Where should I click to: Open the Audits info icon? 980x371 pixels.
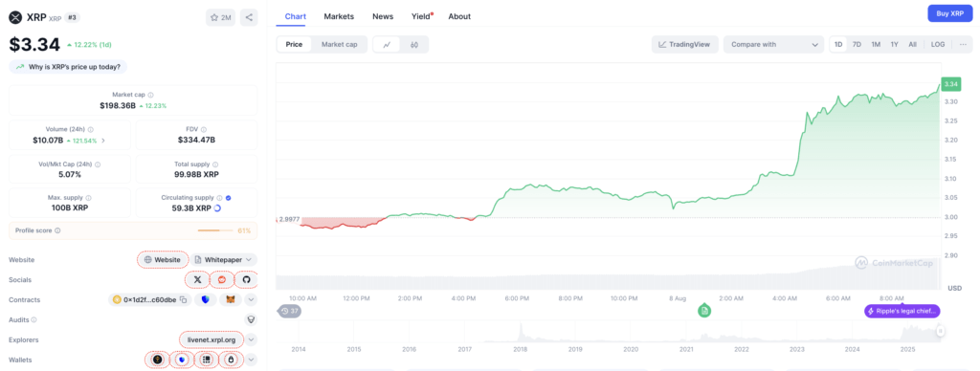click(33, 319)
